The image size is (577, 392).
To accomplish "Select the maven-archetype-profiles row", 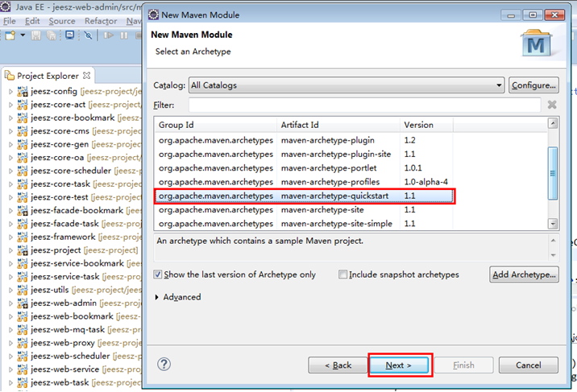I will 304,182.
